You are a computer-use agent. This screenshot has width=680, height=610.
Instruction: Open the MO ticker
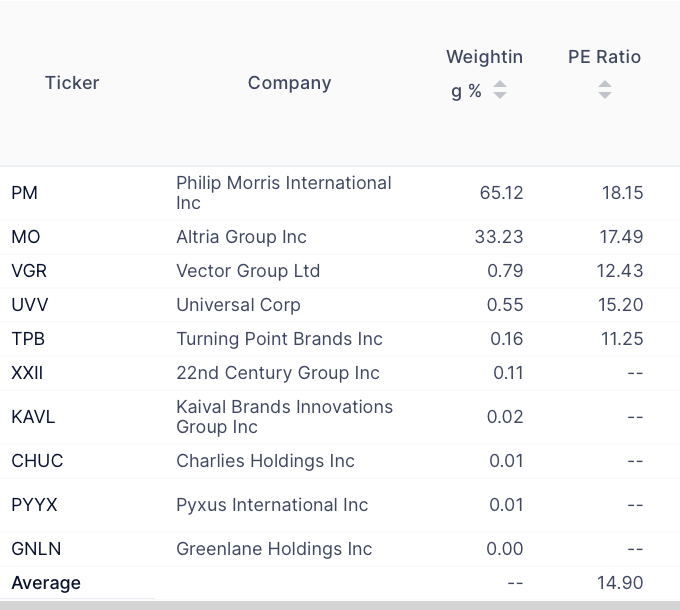click(26, 237)
